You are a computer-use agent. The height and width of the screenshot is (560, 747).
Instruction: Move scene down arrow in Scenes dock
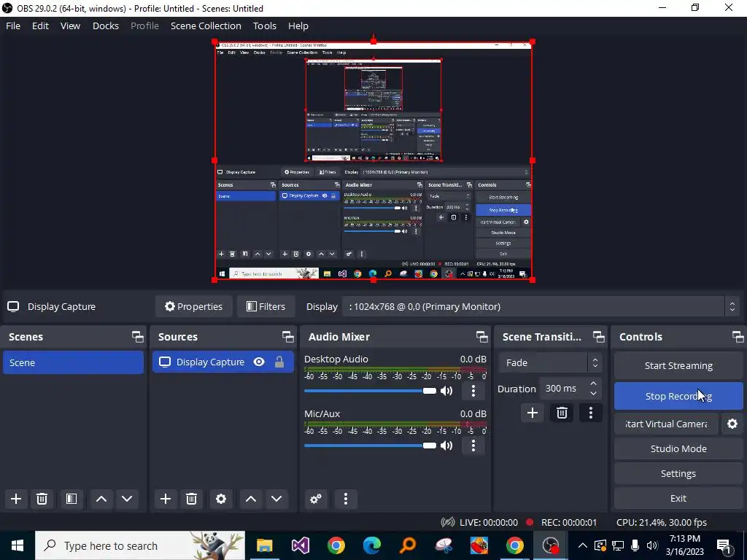tap(127, 499)
